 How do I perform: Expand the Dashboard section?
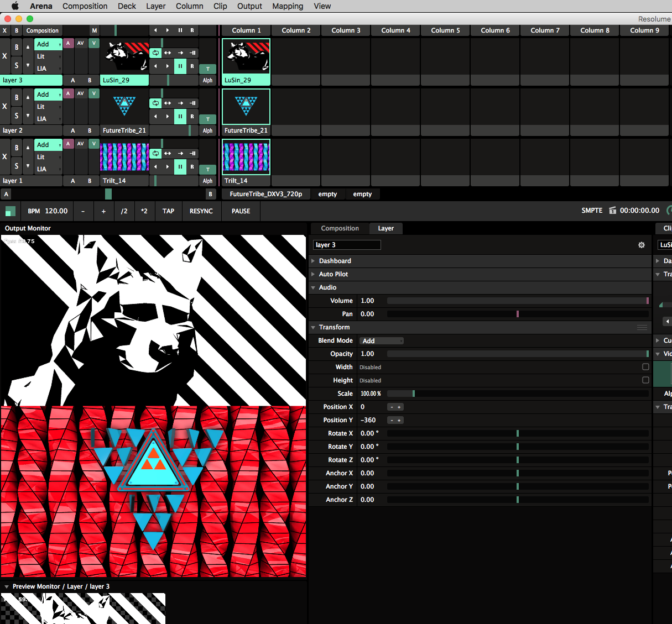[335, 261]
